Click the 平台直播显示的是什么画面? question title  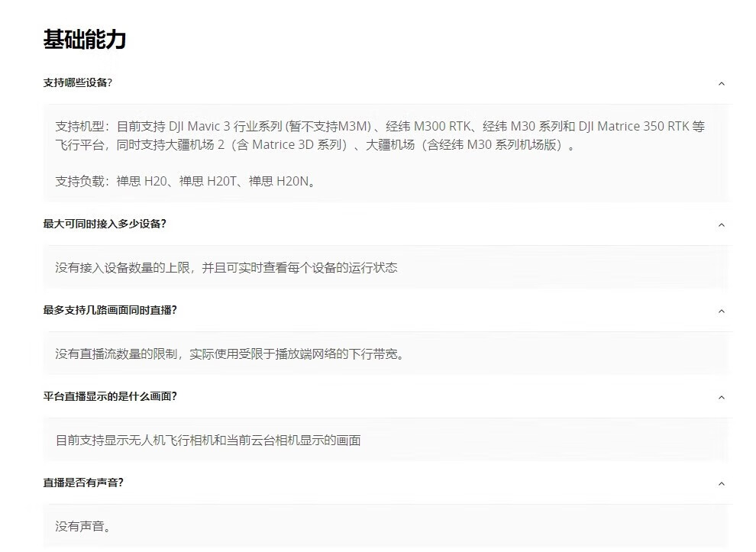pyautogui.click(x=110, y=396)
